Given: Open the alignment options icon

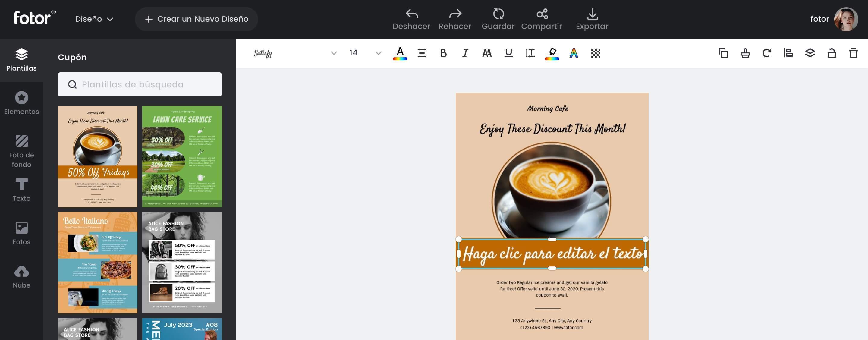Looking at the screenshot, I should click(x=788, y=53).
